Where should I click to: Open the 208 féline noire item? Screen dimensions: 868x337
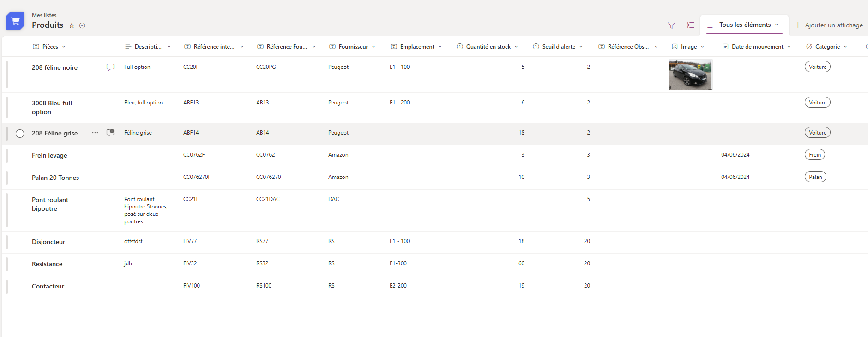click(54, 67)
